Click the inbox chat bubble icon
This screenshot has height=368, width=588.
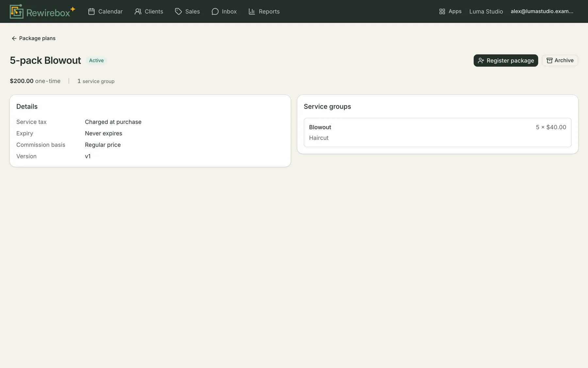pos(215,11)
